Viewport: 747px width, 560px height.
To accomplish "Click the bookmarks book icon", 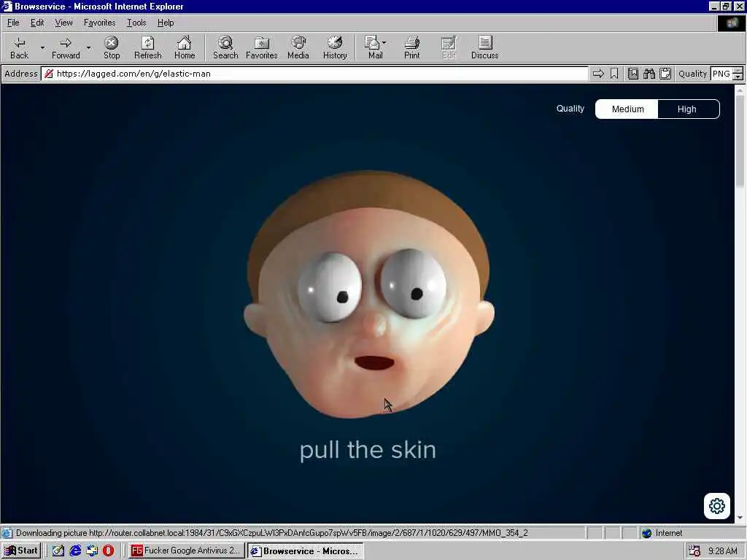I will tap(633, 74).
